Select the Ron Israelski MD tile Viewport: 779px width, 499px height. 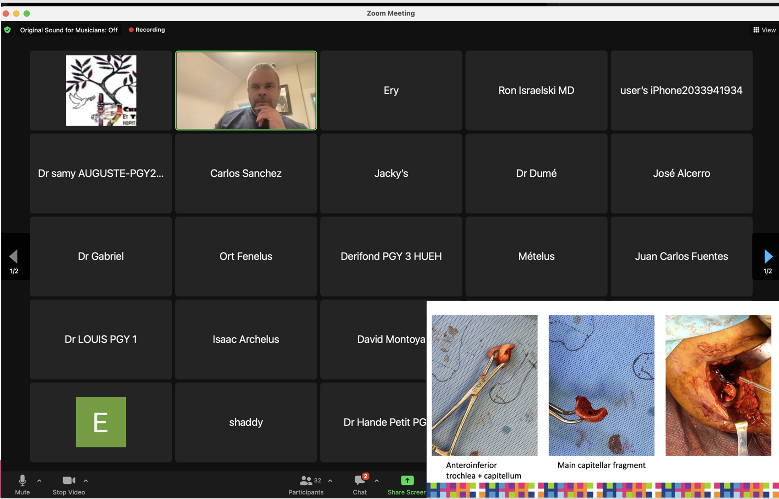pos(536,90)
